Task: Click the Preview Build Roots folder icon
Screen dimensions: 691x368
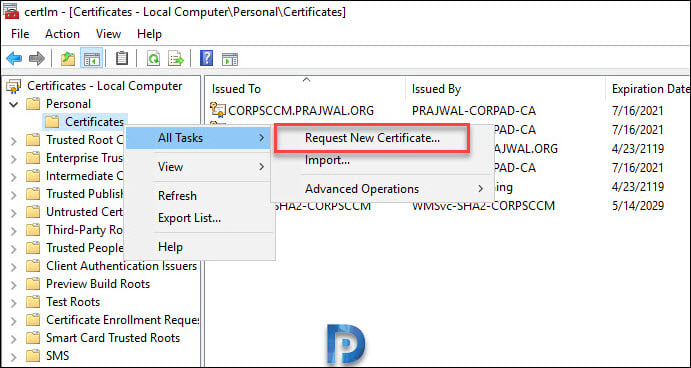Action: click(x=33, y=284)
